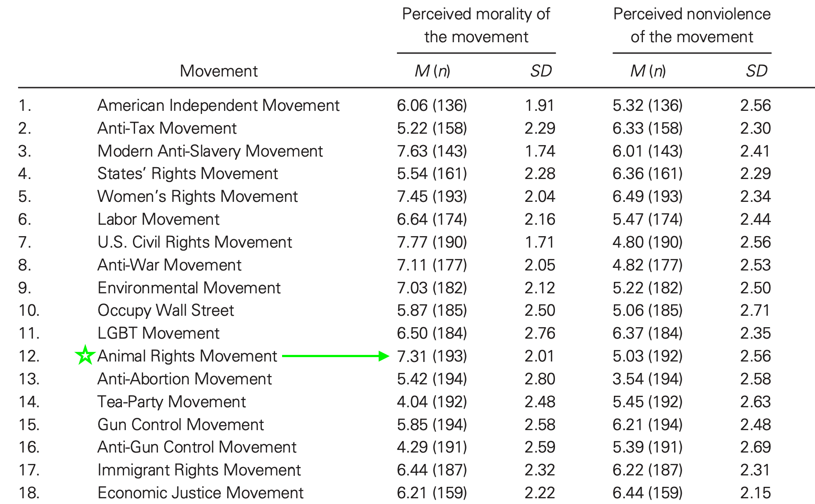This screenshot has height=504, width=815.
Task: Click the row number 18.
Action: coord(29,493)
